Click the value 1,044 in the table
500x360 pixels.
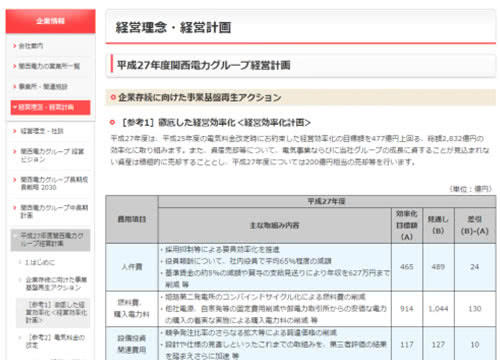point(438,309)
